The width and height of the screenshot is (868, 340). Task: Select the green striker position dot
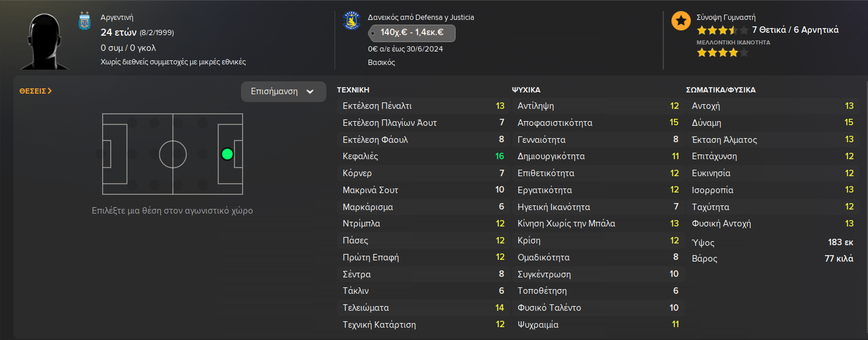228,154
